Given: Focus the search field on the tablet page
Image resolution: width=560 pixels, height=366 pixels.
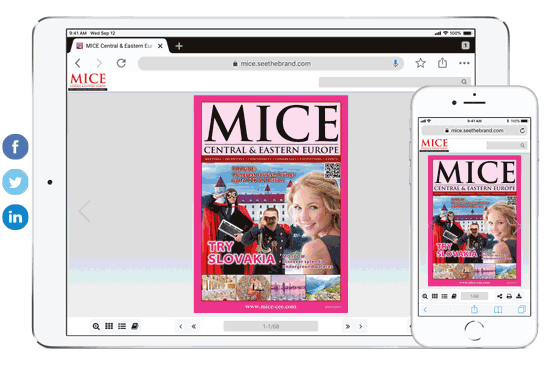Looking at the screenshot, I should (394, 82).
